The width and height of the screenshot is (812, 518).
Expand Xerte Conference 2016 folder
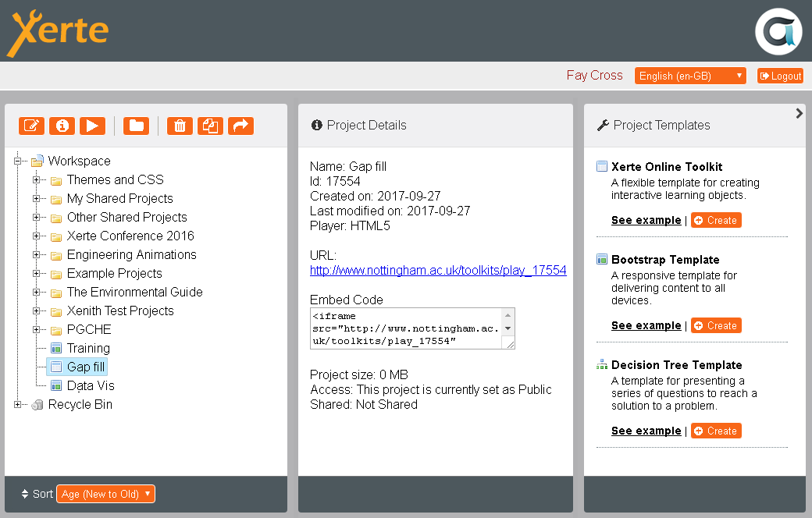pyautogui.click(x=36, y=236)
